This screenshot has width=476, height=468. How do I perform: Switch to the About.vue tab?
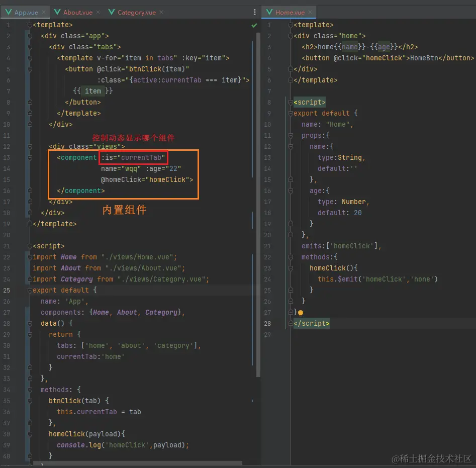tap(73, 13)
